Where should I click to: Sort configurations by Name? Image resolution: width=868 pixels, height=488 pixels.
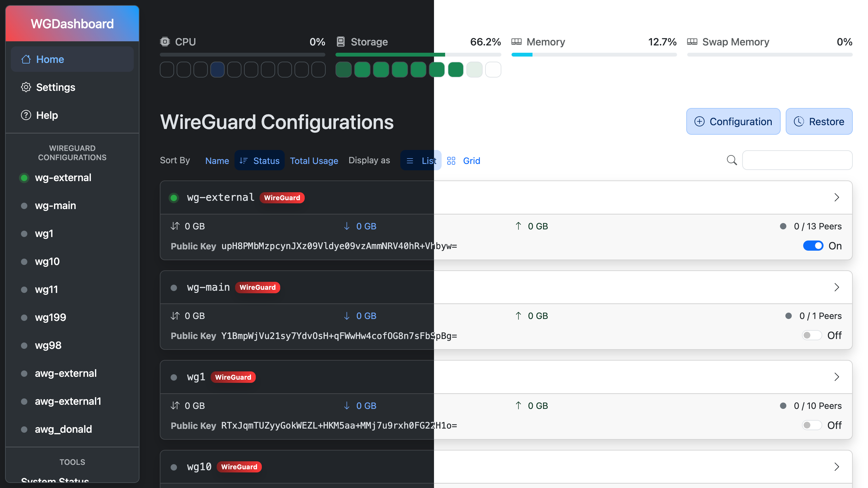pos(217,161)
